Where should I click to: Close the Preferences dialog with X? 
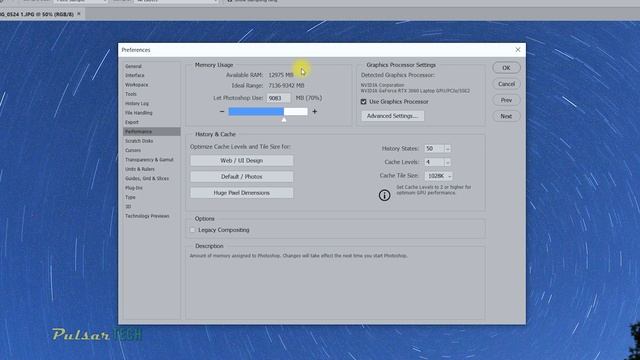(518, 50)
